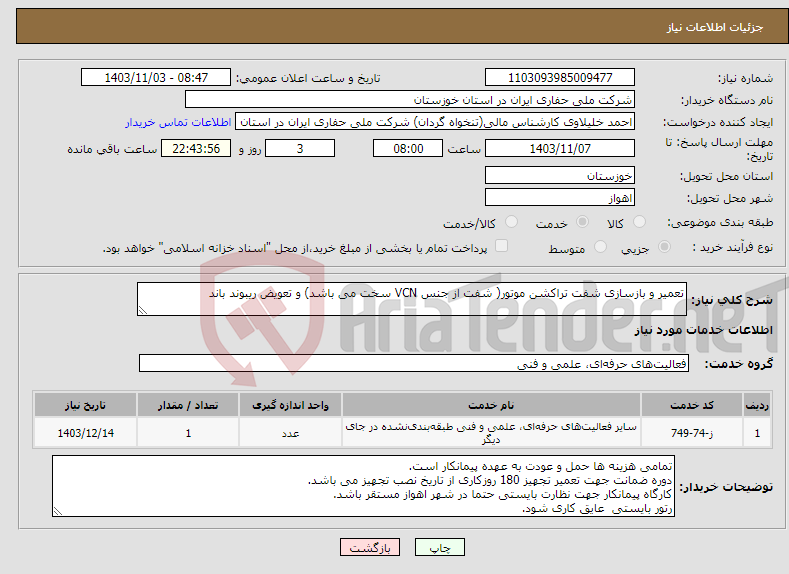
Task: Select the کالا radio button
Action: click(x=639, y=222)
